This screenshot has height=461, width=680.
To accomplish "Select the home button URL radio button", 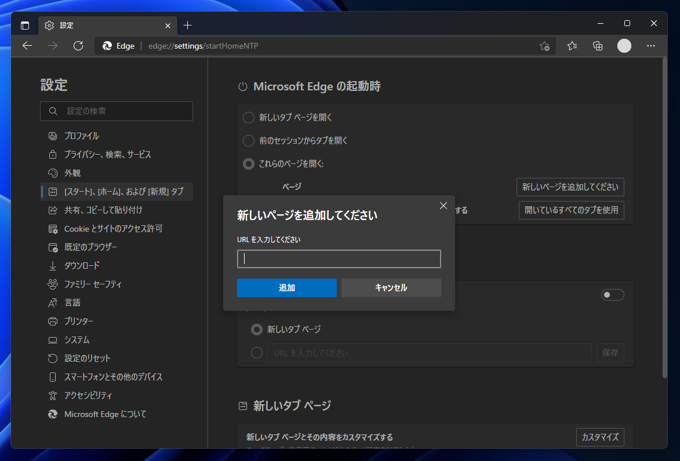I will [257, 353].
